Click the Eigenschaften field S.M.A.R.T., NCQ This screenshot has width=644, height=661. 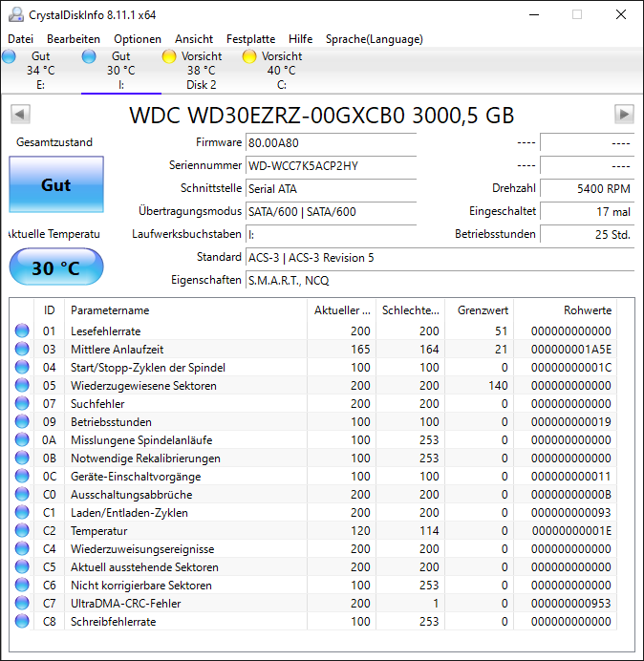[440, 280]
